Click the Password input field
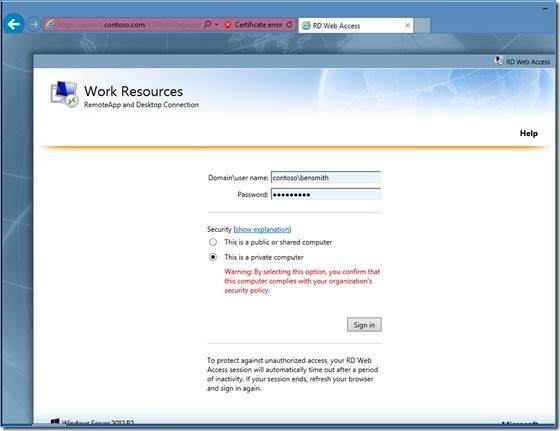Viewport: 560px width, 431px height. [x=326, y=194]
